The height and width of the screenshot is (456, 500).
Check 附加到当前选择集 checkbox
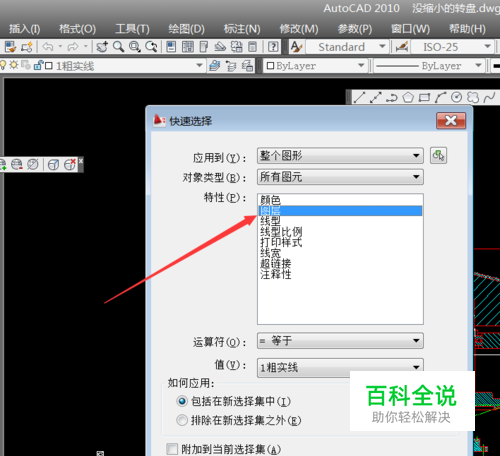point(172,449)
